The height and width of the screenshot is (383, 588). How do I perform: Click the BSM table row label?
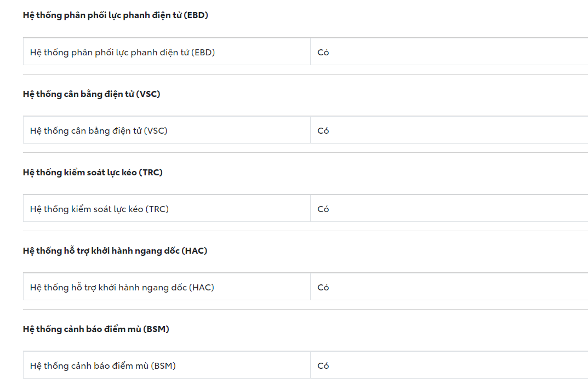point(103,366)
